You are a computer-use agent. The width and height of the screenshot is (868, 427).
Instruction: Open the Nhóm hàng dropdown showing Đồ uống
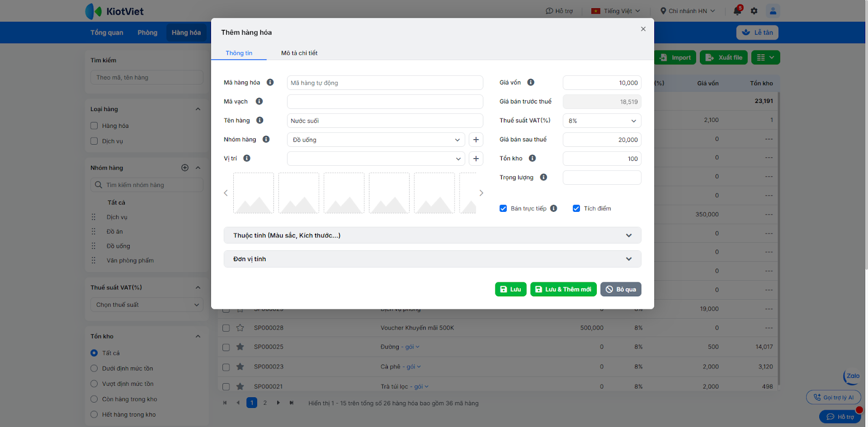tap(376, 140)
